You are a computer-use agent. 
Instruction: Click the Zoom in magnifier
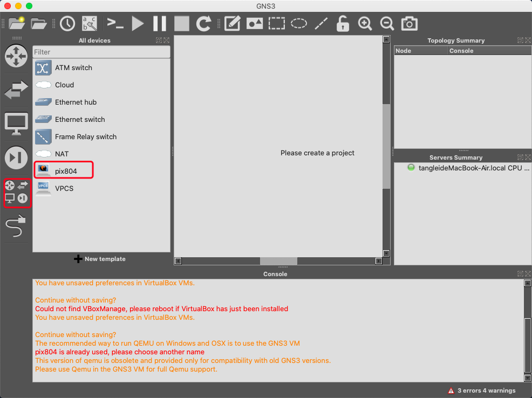(365, 24)
